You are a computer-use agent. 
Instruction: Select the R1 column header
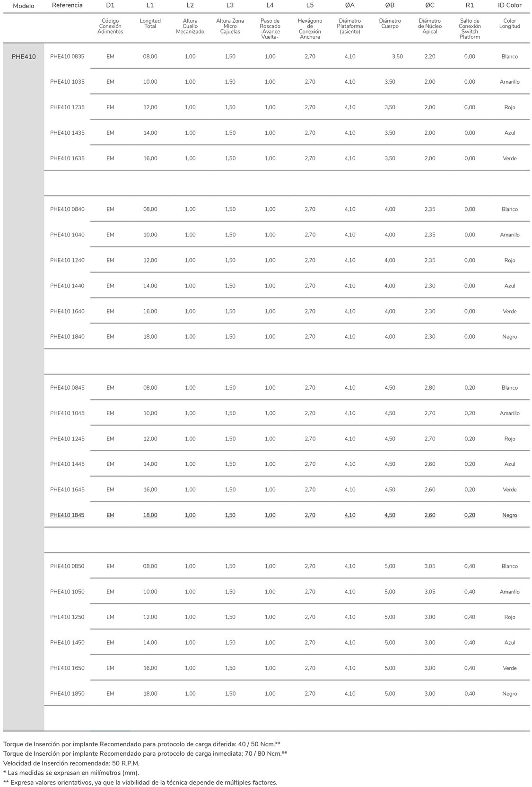click(x=470, y=5)
